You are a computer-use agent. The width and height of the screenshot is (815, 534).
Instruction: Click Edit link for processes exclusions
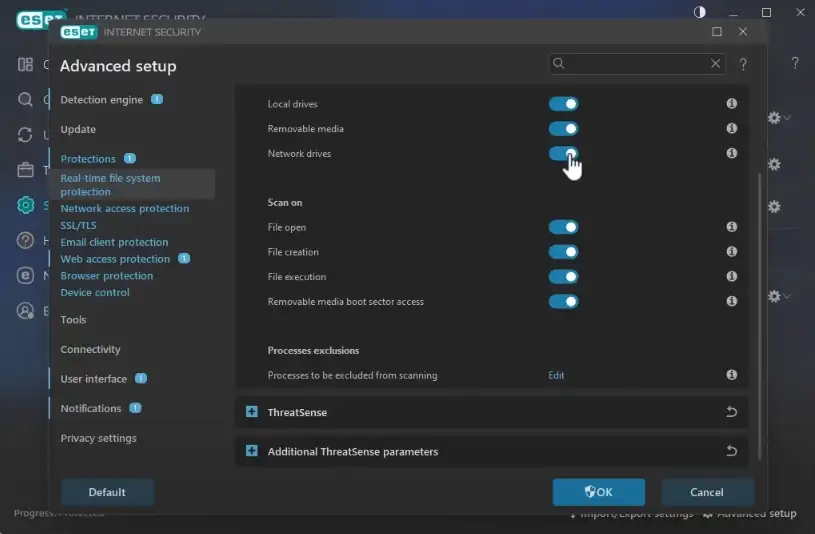tap(556, 376)
